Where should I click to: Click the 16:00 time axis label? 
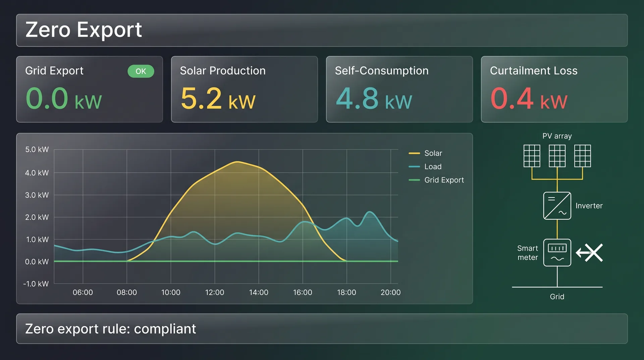303,292
